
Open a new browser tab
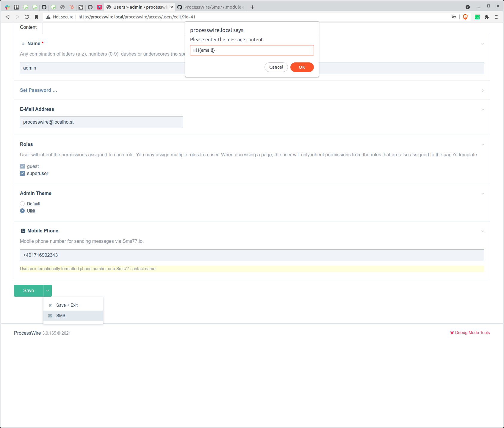tap(252, 7)
